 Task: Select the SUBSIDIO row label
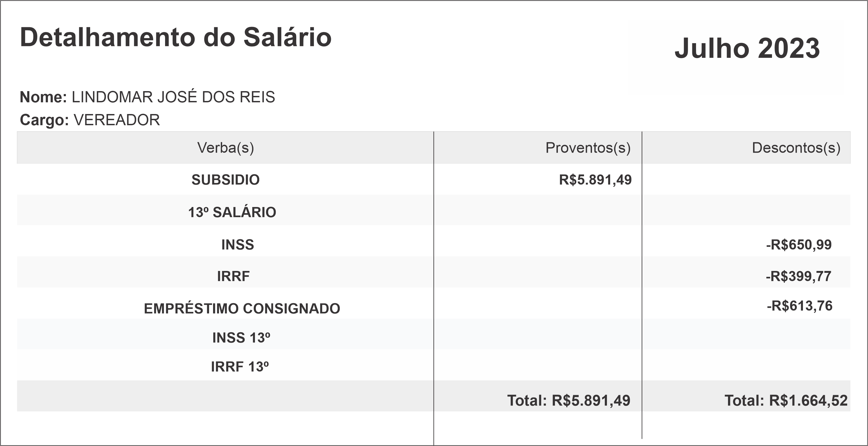(225, 180)
